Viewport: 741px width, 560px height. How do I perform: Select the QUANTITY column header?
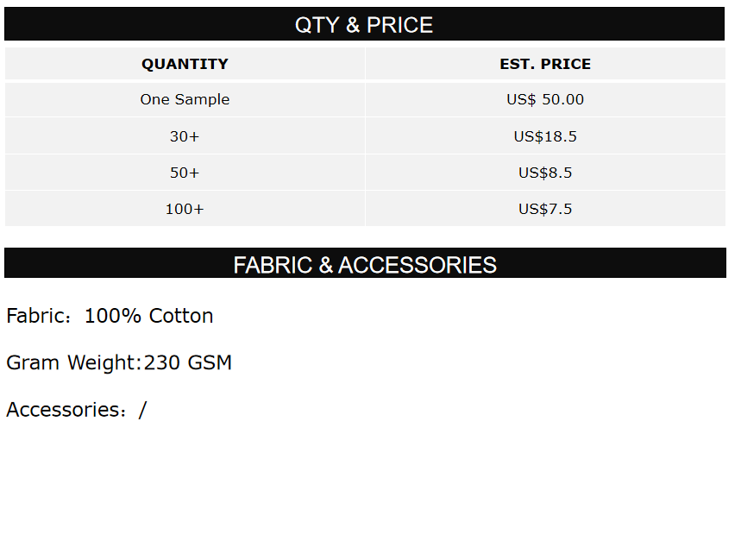(185, 64)
